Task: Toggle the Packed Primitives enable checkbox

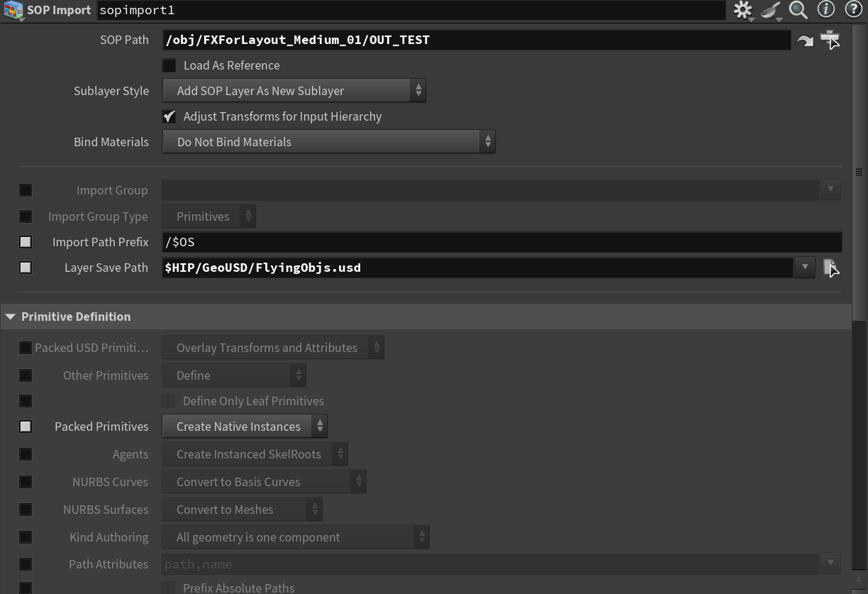Action: click(x=26, y=427)
